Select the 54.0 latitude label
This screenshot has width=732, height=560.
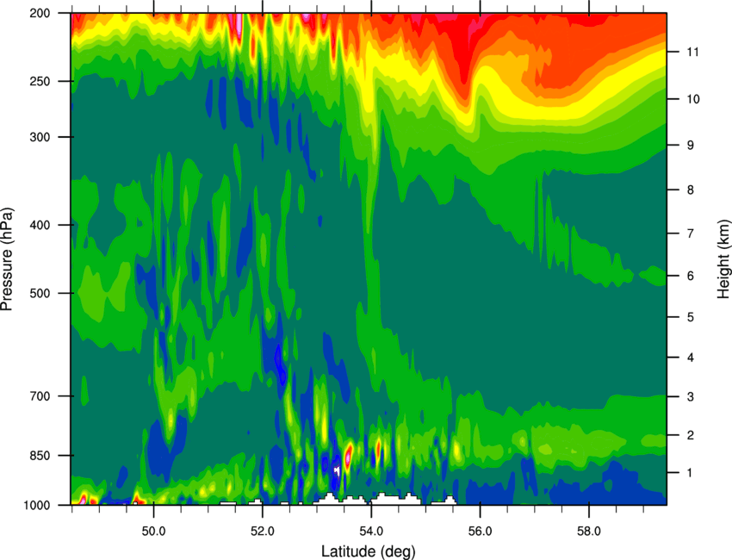[371, 531]
